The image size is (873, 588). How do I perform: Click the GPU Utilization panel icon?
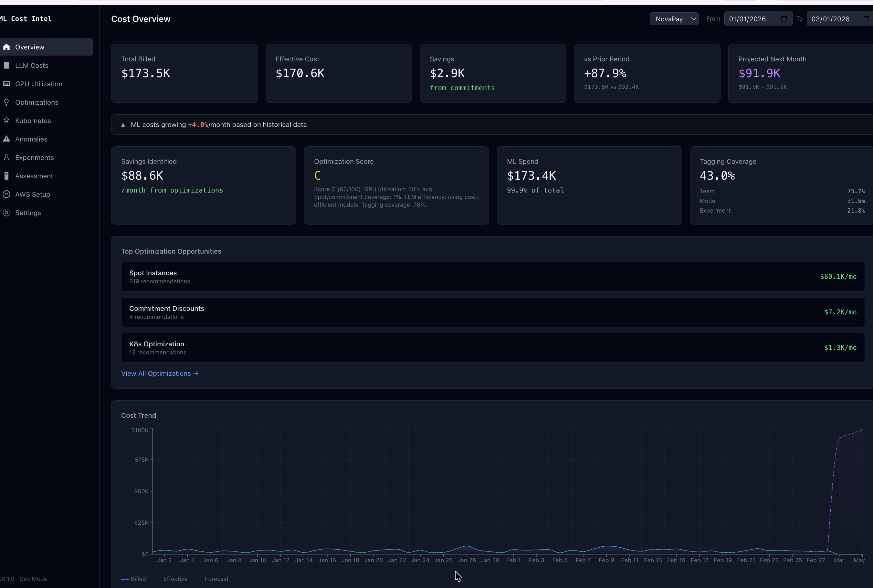[x=6, y=84]
